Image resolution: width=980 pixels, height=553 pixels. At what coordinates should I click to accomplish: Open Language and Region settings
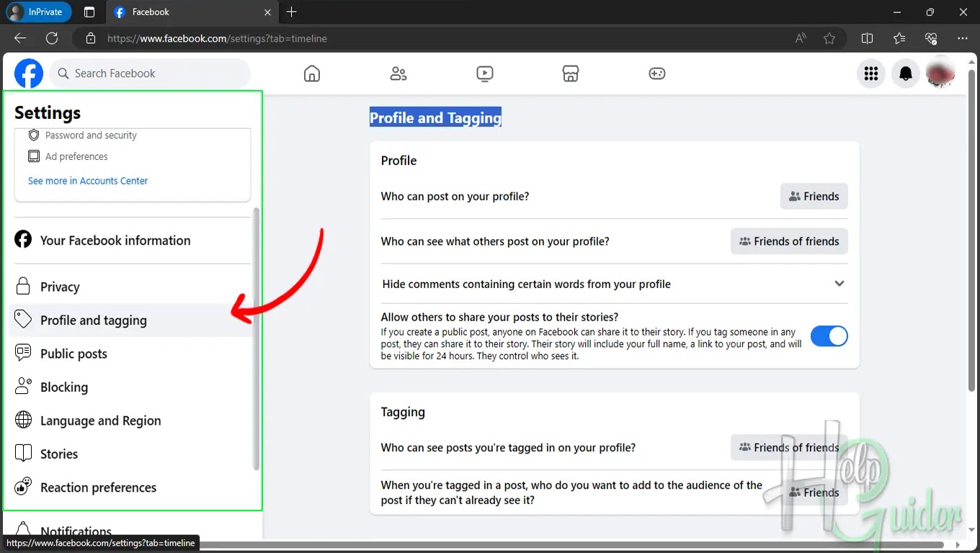coord(132,421)
